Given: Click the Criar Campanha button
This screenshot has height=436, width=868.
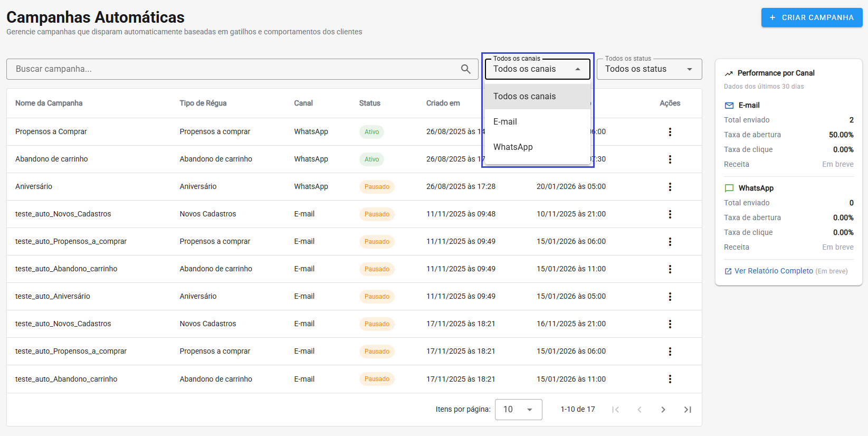Looking at the screenshot, I should (x=811, y=17).
